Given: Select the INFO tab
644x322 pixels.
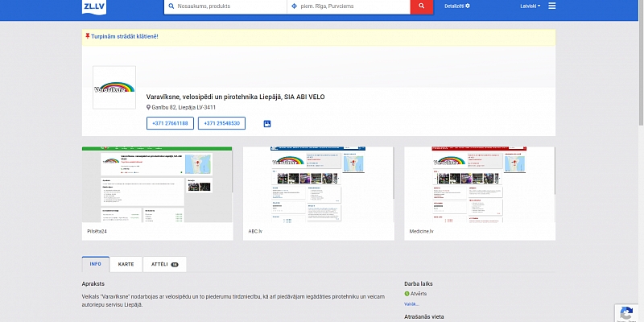Looking at the screenshot, I should (x=95, y=264).
